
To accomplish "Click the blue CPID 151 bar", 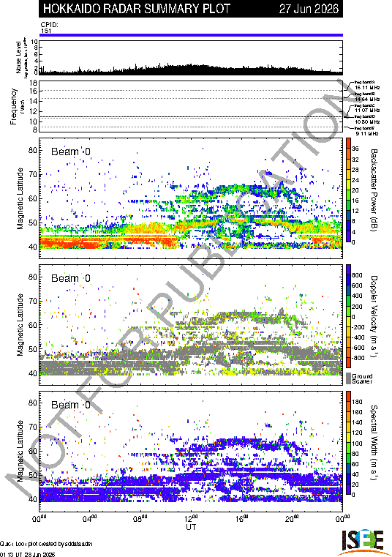I will click(x=191, y=35).
